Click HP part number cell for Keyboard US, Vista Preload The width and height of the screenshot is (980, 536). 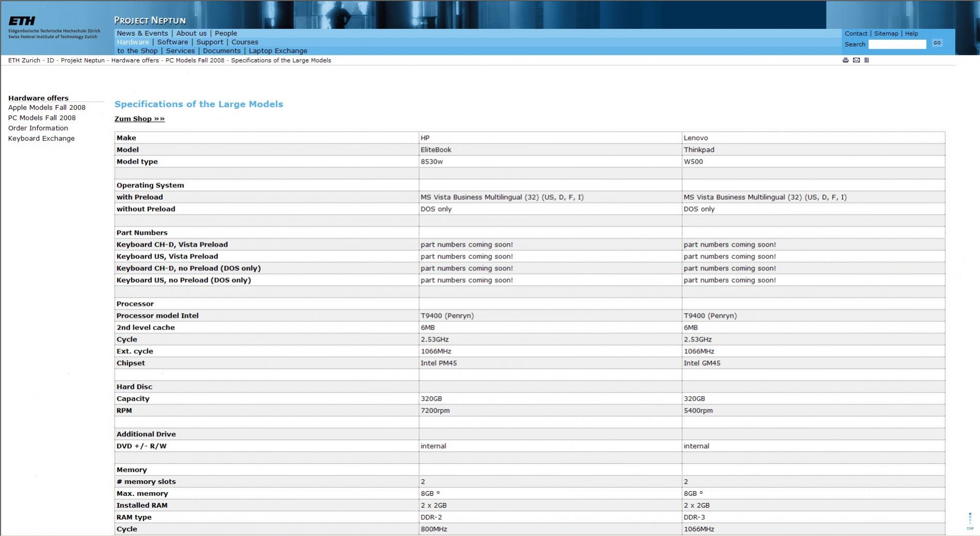click(550, 256)
